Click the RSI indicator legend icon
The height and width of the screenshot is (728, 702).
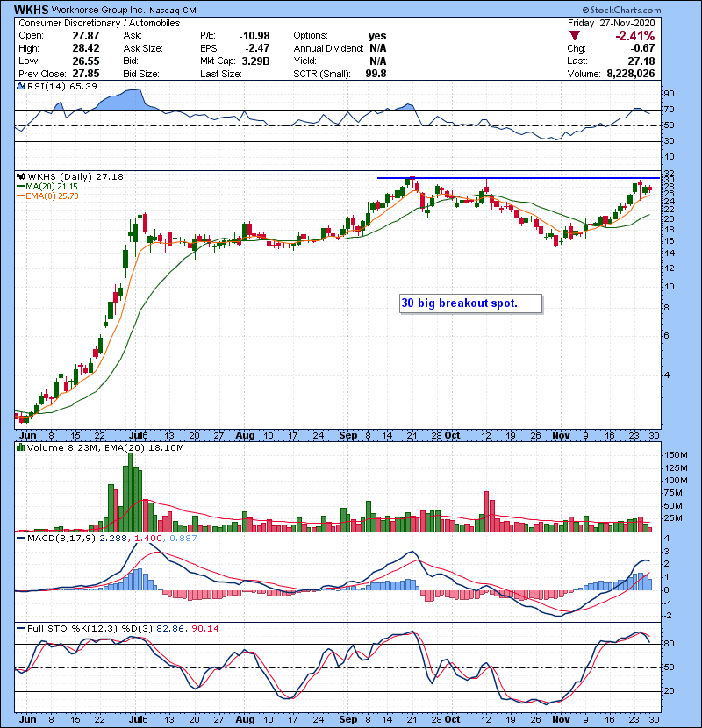pos(20,86)
